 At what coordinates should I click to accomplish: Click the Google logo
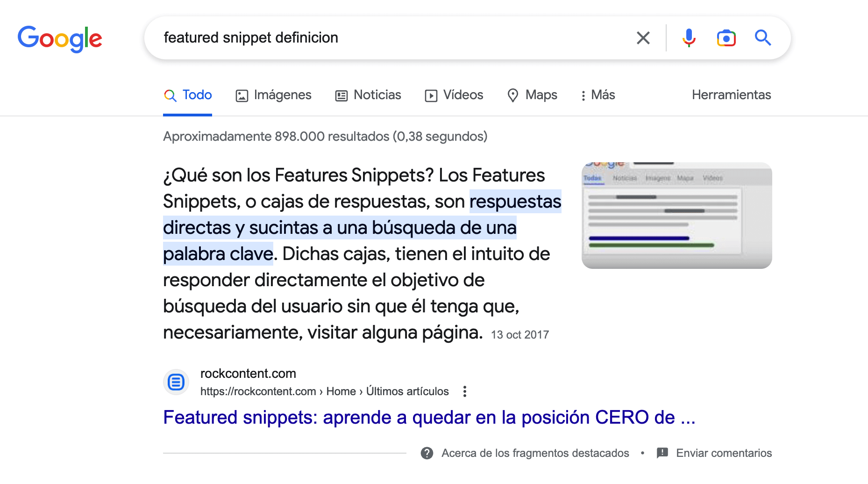pos(60,38)
